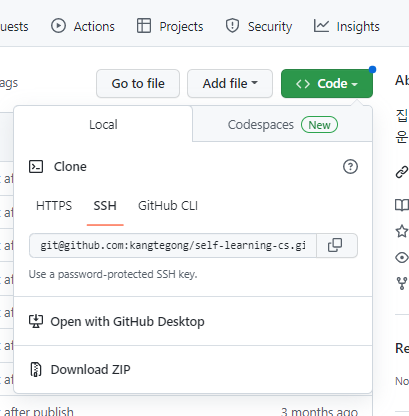Open the Projects tab
The height and width of the screenshot is (416, 409).
(x=170, y=26)
